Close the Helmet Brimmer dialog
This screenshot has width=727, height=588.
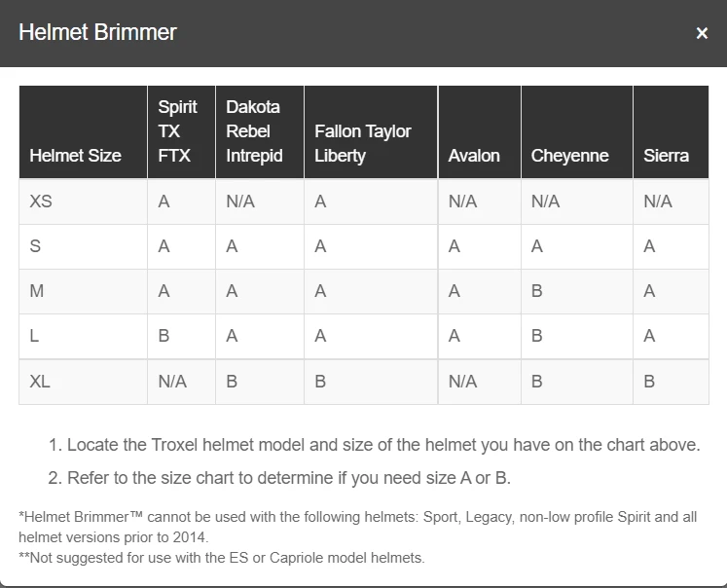pyautogui.click(x=702, y=33)
